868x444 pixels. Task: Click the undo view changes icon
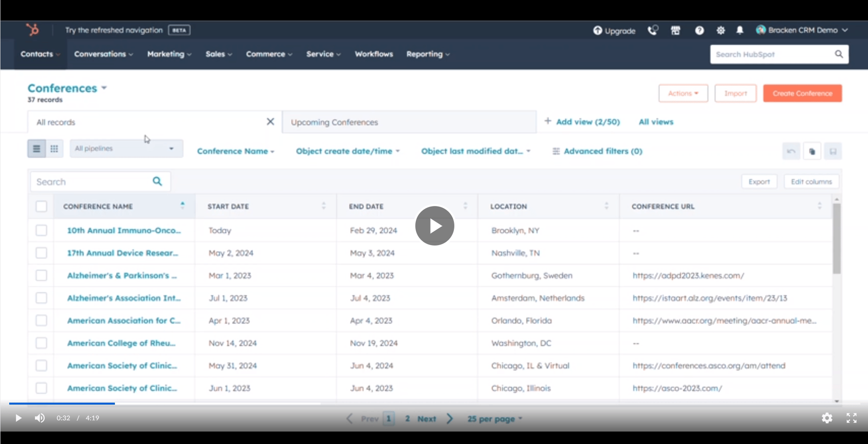pyautogui.click(x=791, y=151)
